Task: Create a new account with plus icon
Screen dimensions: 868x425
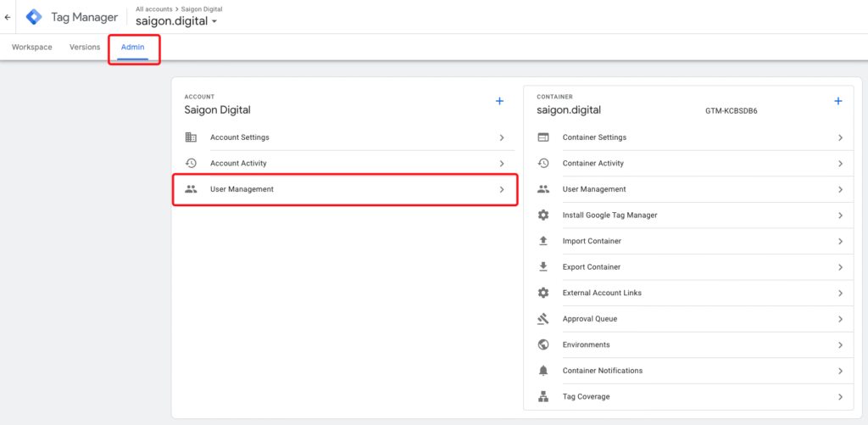Action: pyautogui.click(x=499, y=102)
